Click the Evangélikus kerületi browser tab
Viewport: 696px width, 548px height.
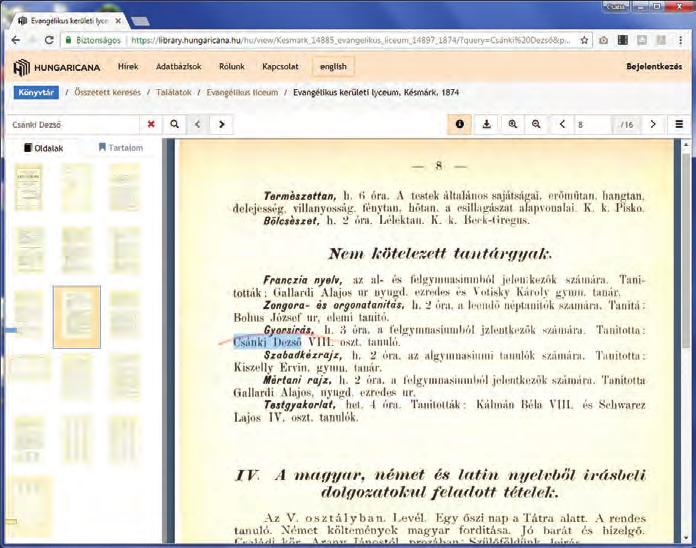pyautogui.click(x=69, y=21)
